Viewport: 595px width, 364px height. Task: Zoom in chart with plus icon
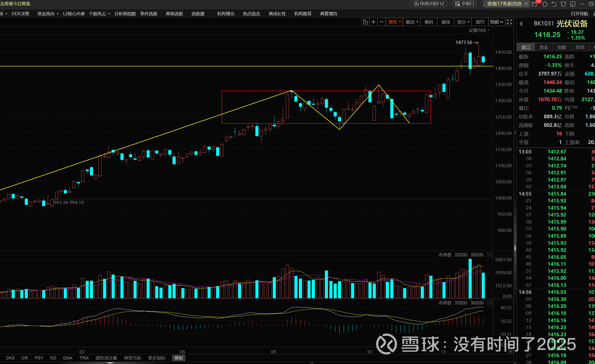pyautogui.click(x=373, y=22)
